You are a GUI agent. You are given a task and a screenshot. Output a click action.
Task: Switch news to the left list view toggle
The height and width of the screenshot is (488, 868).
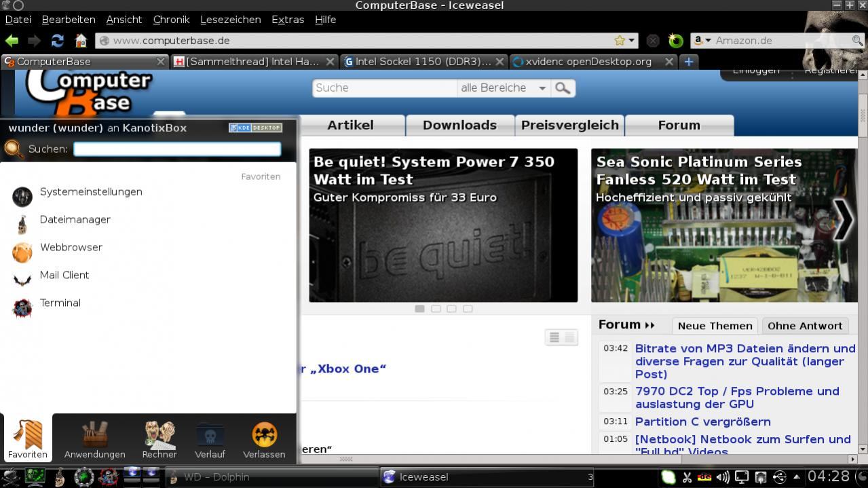coord(554,337)
